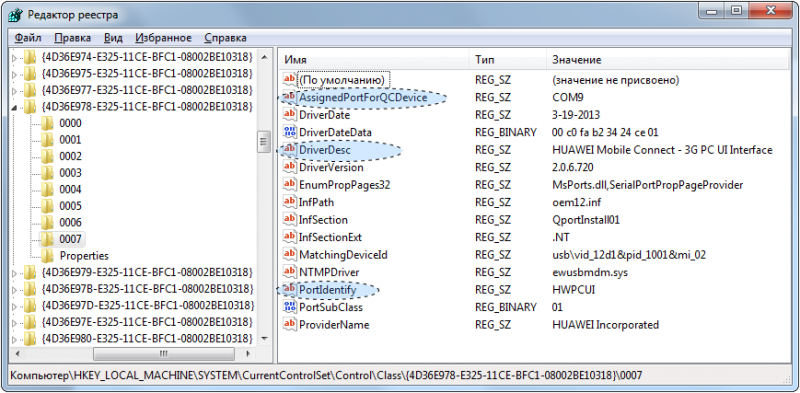The image size is (800, 393).
Task: Click the string icon of (По умолчанию)
Action: pyautogui.click(x=290, y=80)
